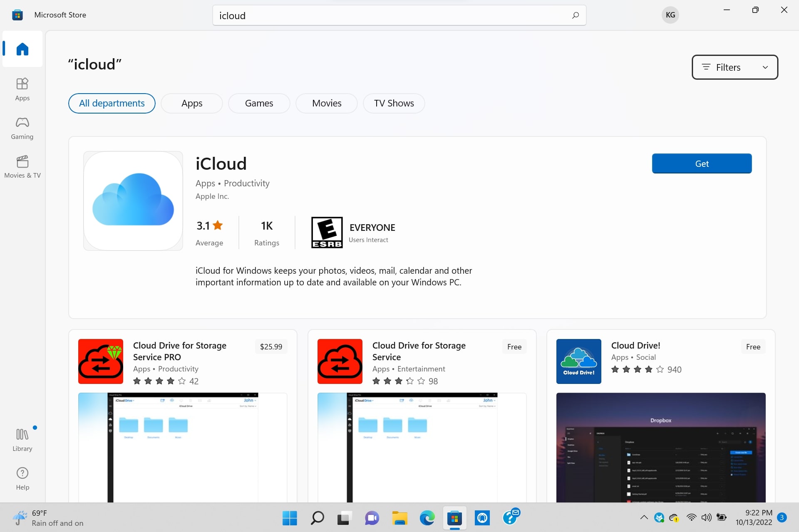The width and height of the screenshot is (799, 532).
Task: Select the Apps department filter
Action: pos(192,103)
